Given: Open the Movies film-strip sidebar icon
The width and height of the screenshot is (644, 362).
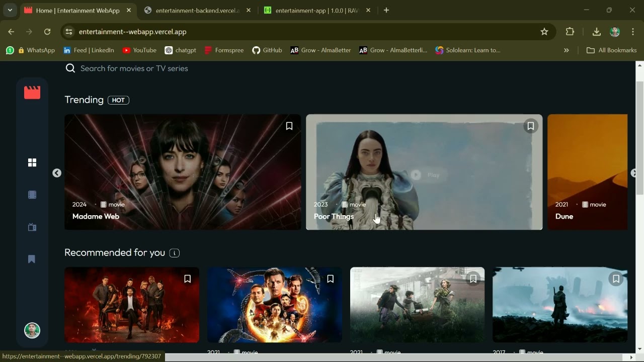Looking at the screenshot, I should click(x=32, y=195).
